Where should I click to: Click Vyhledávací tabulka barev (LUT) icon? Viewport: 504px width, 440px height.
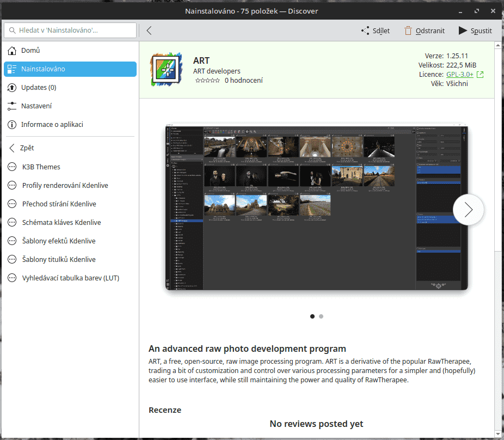pyautogui.click(x=12, y=278)
